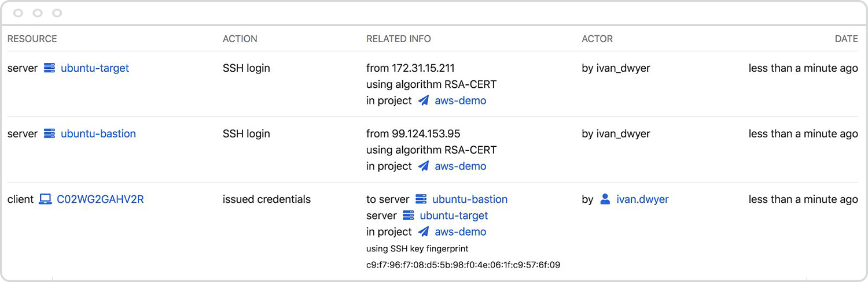This screenshot has height=282, width=868.
Task: Click server icon beside ubuntu-bastion in Resource column
Action: pyautogui.click(x=49, y=133)
